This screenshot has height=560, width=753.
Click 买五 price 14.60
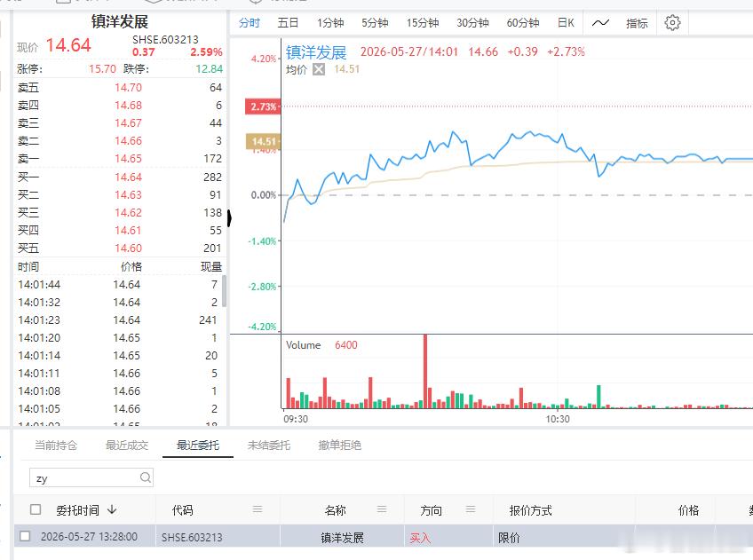click(x=128, y=248)
